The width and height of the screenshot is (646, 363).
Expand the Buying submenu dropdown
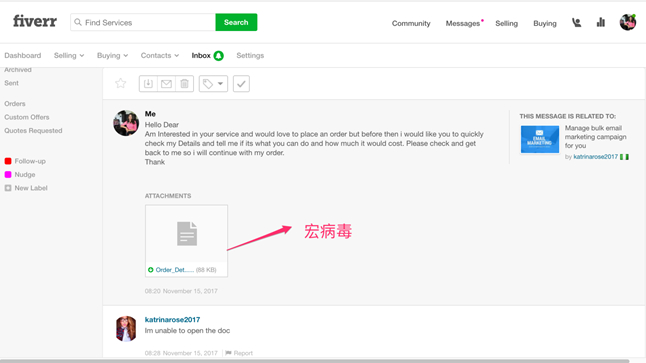pyautogui.click(x=112, y=55)
